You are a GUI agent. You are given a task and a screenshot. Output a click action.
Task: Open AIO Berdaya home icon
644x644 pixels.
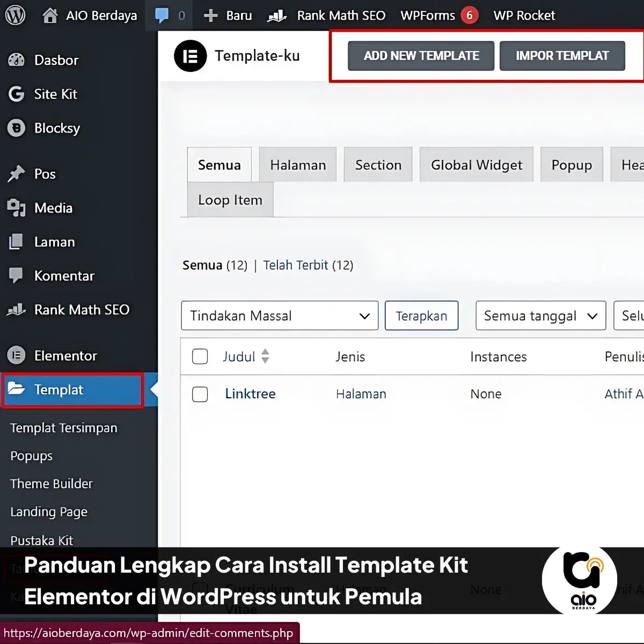pyautogui.click(x=50, y=15)
